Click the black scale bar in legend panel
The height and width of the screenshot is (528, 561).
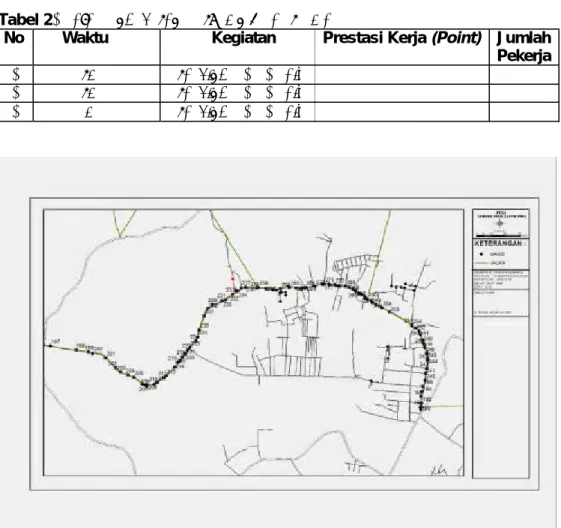coord(498,236)
